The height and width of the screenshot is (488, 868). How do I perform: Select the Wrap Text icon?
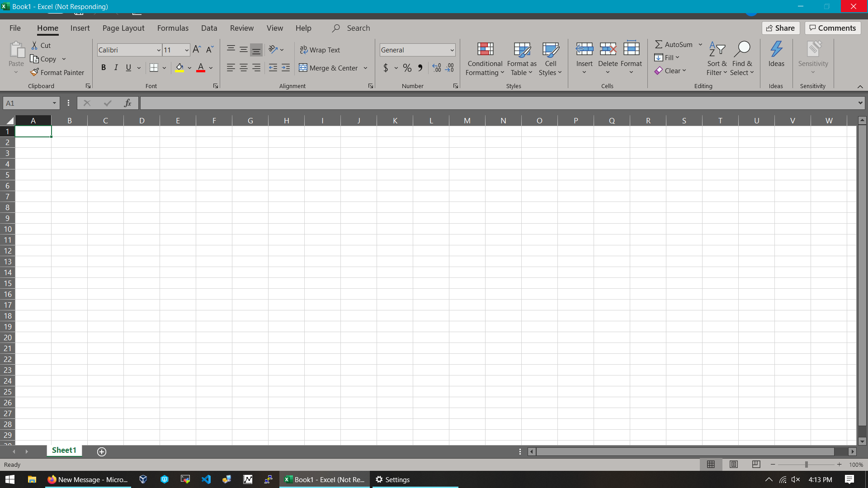coord(303,50)
